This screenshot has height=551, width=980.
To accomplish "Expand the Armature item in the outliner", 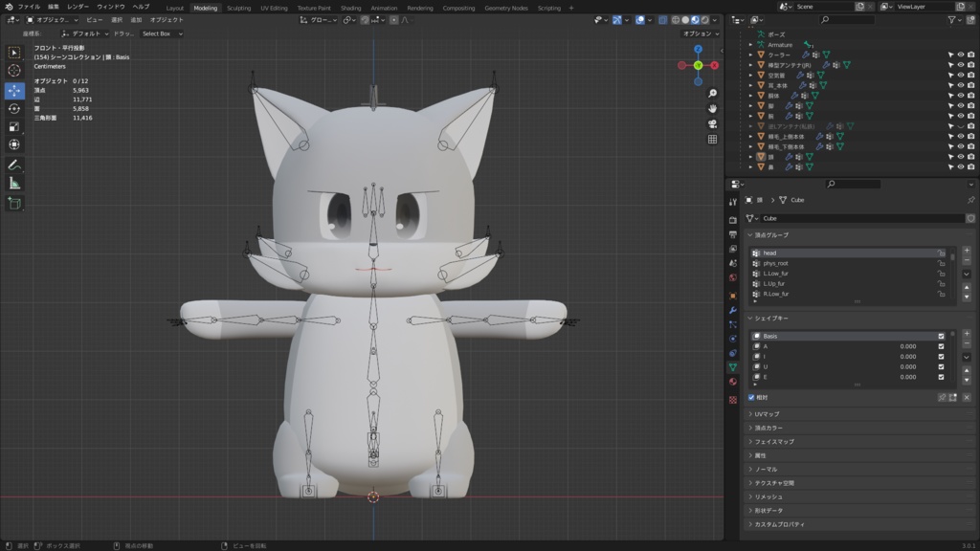I will 750,45.
